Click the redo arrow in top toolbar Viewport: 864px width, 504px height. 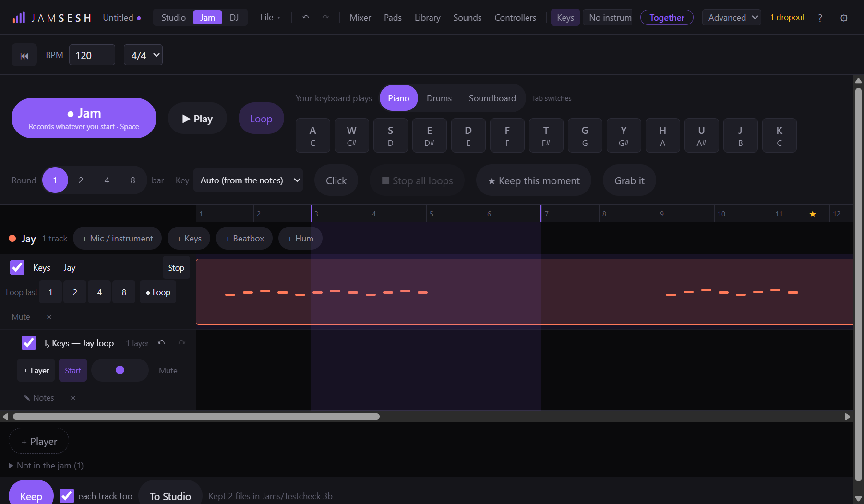tap(325, 17)
